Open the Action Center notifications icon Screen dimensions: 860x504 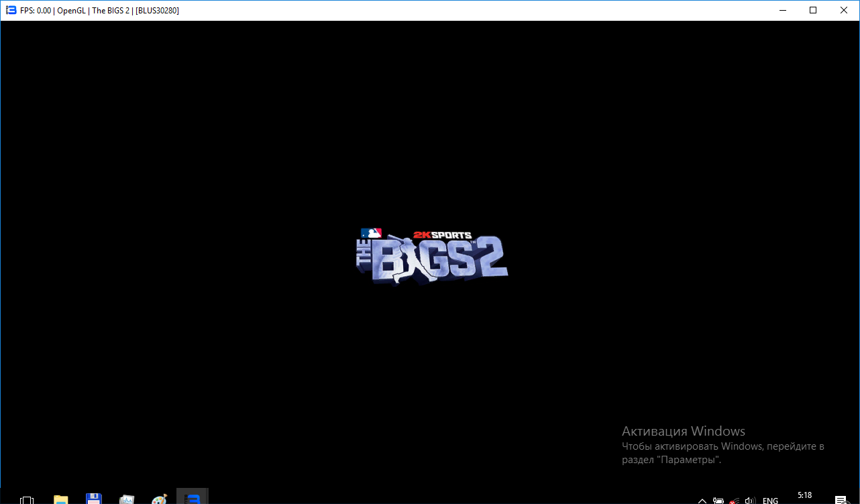[840, 500]
